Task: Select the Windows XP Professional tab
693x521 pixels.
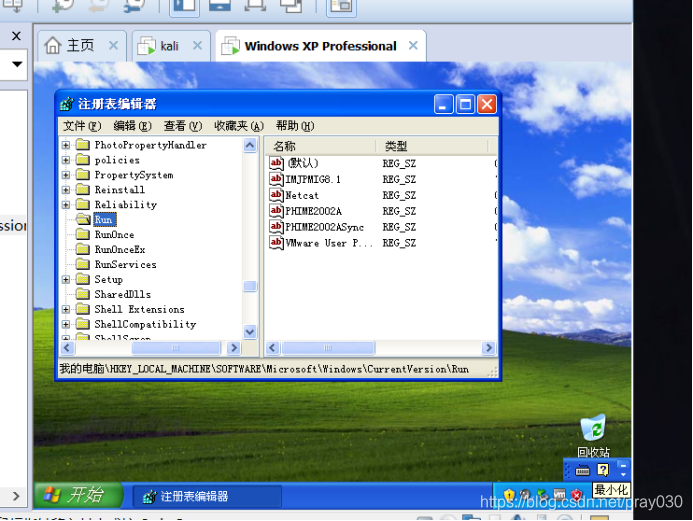Action: (320, 46)
